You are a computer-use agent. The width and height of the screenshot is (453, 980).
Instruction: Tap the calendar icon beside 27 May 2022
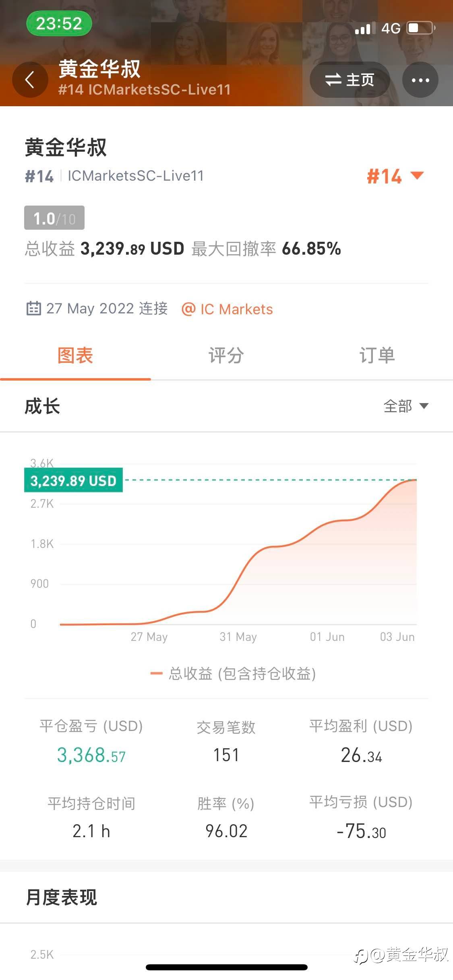pyautogui.click(x=33, y=309)
